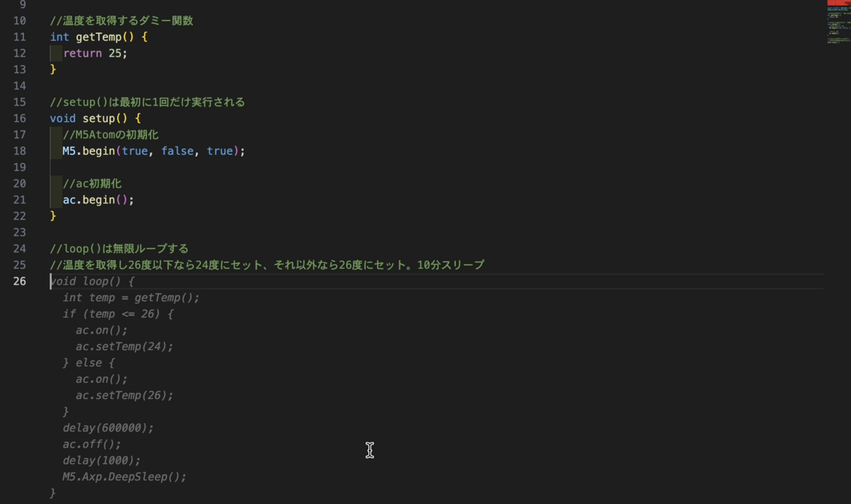
Task: Click the minimap code overview
Action: coord(838,26)
